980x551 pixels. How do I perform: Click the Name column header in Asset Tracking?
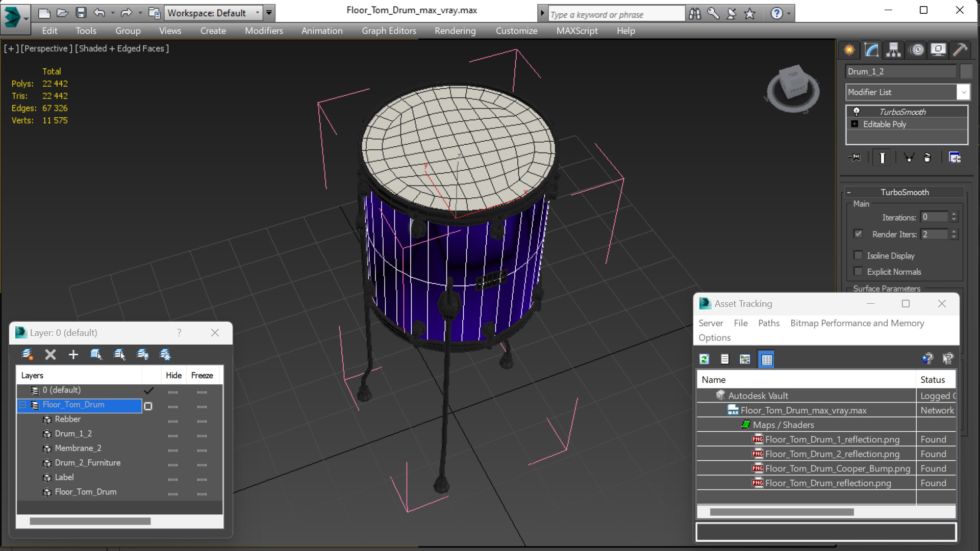(x=806, y=380)
